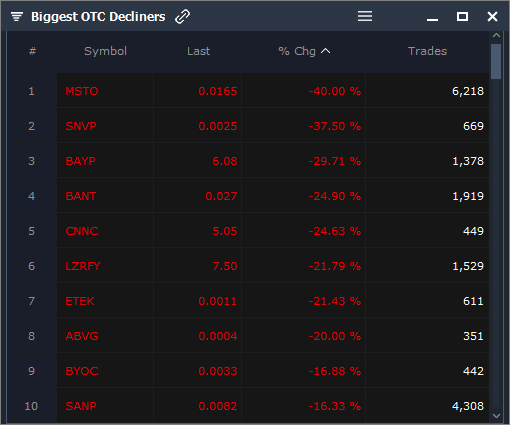This screenshot has height=425, width=510.
Task: Open the filter icon beside window title
Action: click(x=17, y=16)
